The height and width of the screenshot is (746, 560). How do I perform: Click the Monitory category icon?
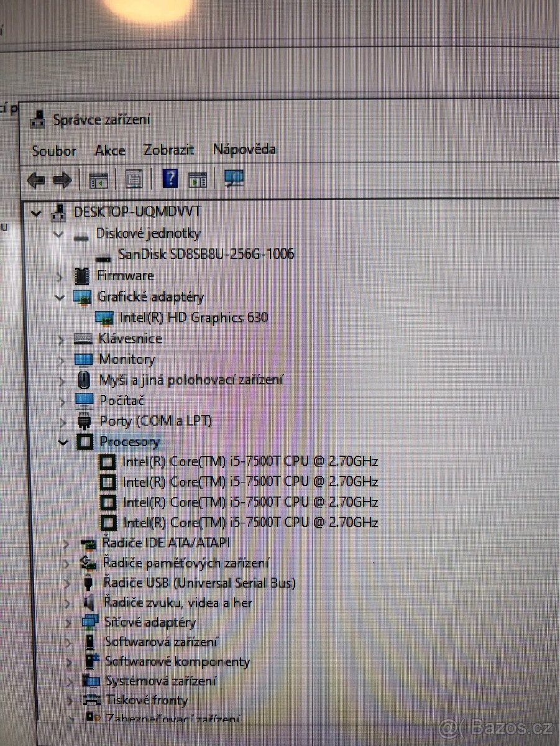point(84,359)
